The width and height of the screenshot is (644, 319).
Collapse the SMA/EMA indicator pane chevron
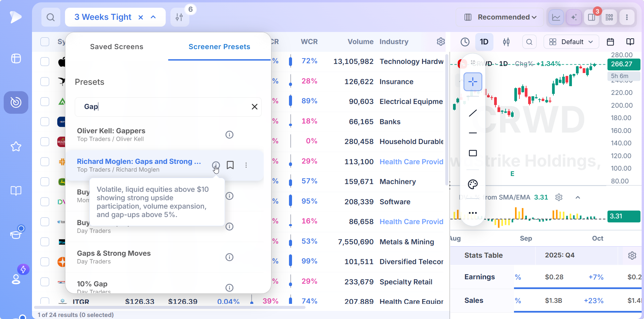tap(578, 197)
